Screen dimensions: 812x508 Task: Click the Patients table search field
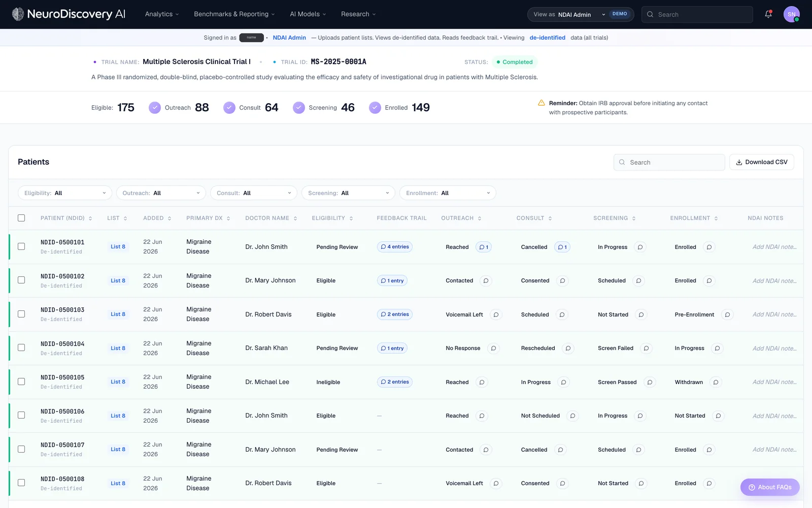click(669, 162)
